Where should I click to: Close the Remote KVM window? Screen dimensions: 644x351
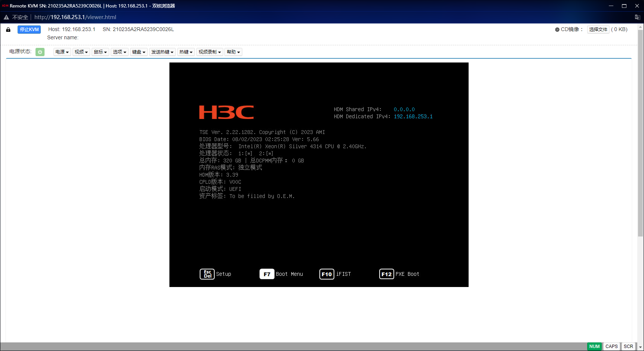pyautogui.click(x=637, y=6)
